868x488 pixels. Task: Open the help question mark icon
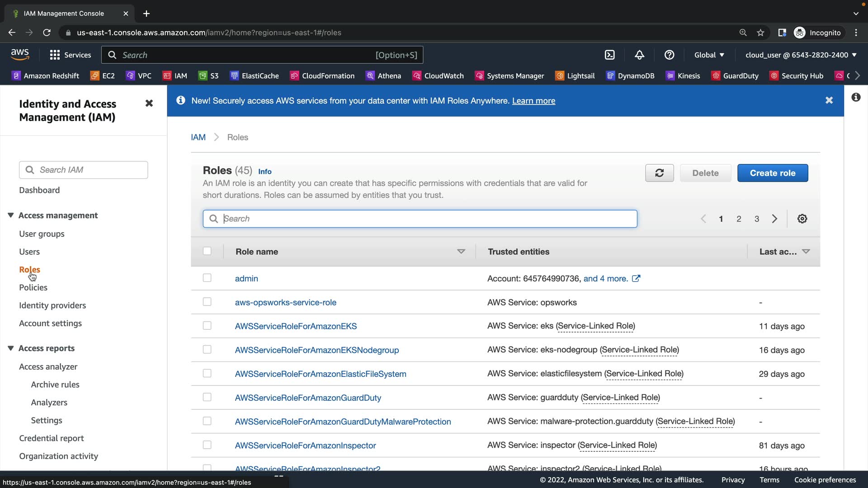pyautogui.click(x=669, y=55)
